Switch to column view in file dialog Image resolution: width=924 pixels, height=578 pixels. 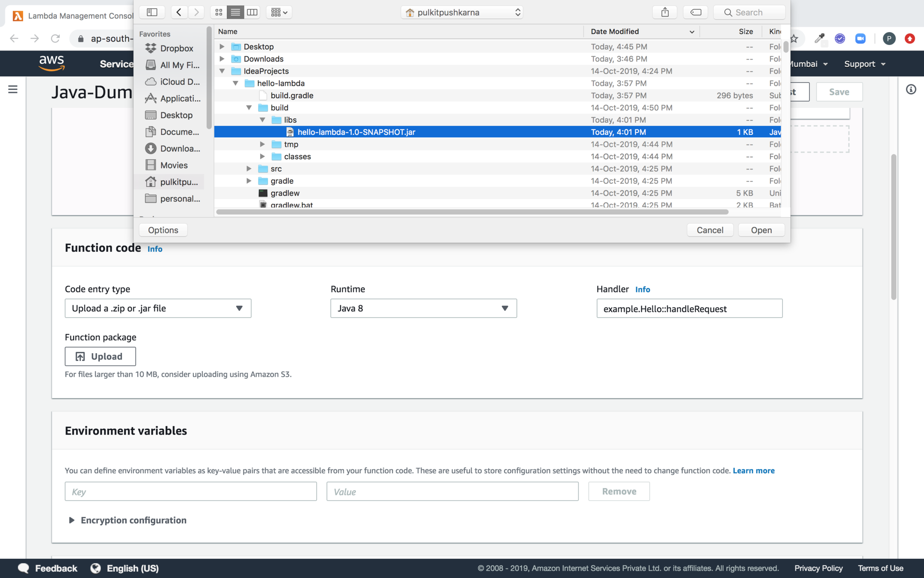click(252, 12)
